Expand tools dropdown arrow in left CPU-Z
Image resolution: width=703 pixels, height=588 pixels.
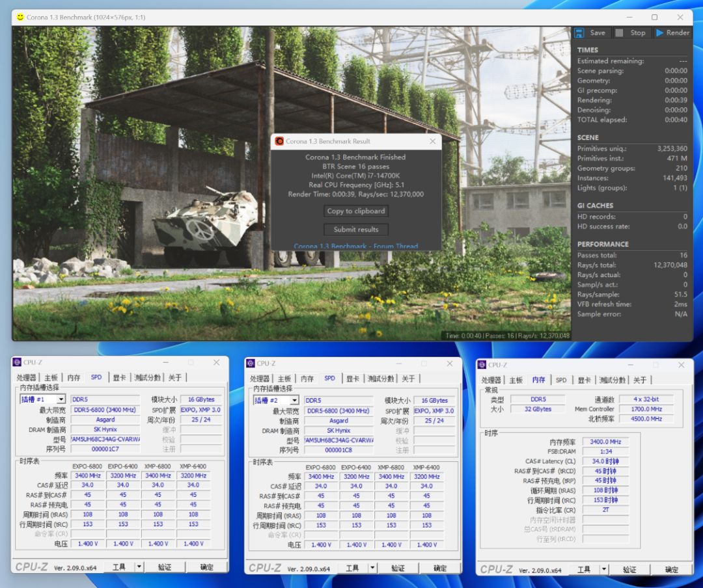click(139, 567)
